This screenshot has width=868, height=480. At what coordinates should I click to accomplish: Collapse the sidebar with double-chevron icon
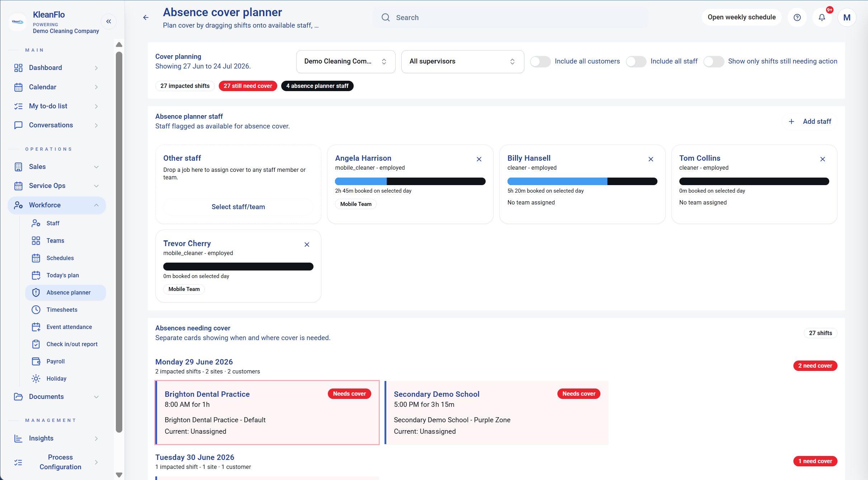[109, 22]
